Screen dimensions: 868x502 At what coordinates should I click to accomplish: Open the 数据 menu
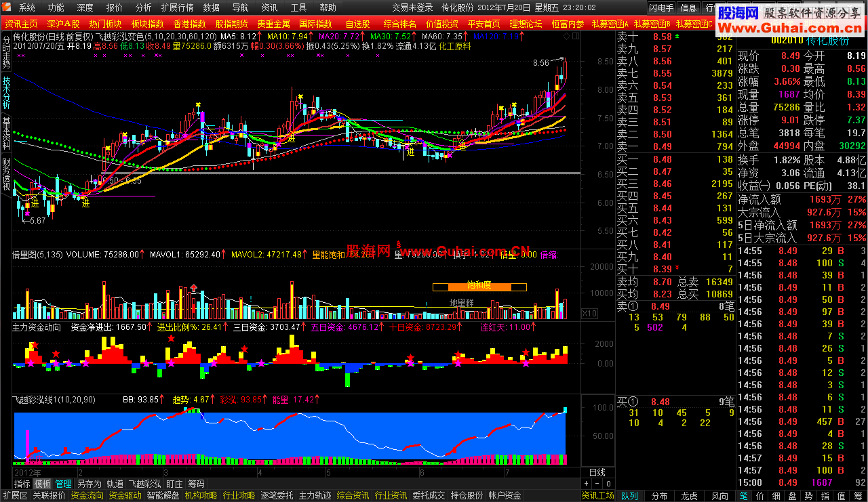212,8
